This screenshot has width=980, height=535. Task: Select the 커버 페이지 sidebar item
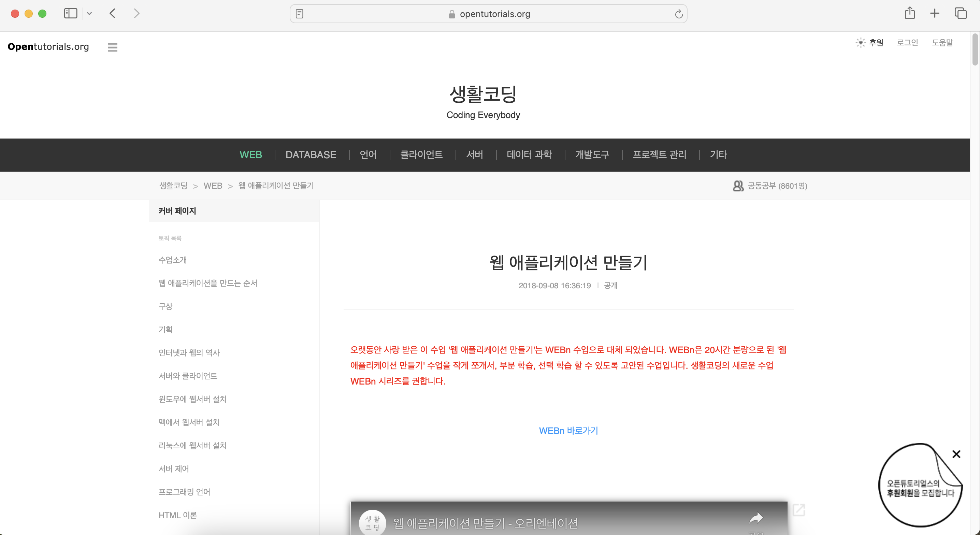pos(177,211)
